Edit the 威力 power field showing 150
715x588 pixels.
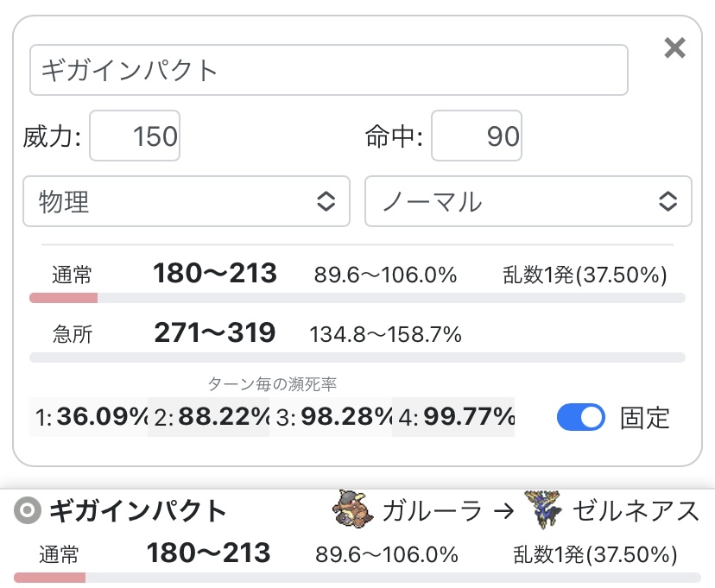[x=135, y=136]
